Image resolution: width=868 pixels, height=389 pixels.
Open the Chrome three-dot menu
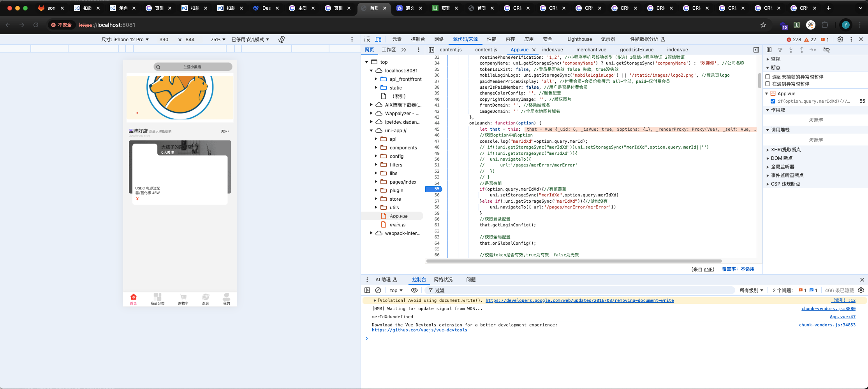tap(860, 25)
